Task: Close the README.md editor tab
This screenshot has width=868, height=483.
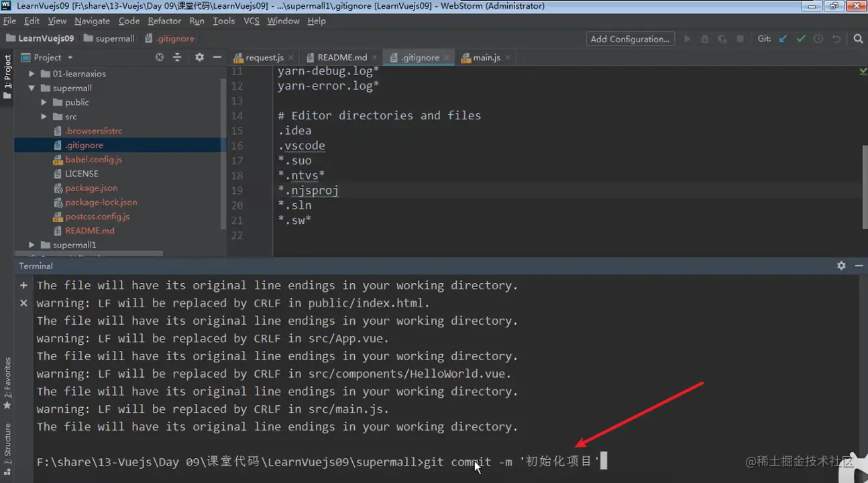Action: point(374,58)
